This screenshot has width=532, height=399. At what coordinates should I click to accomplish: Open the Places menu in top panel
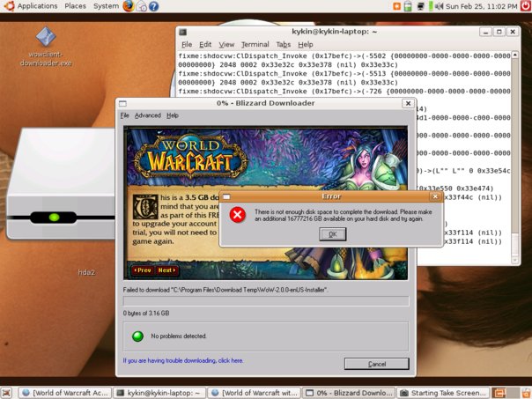point(75,6)
